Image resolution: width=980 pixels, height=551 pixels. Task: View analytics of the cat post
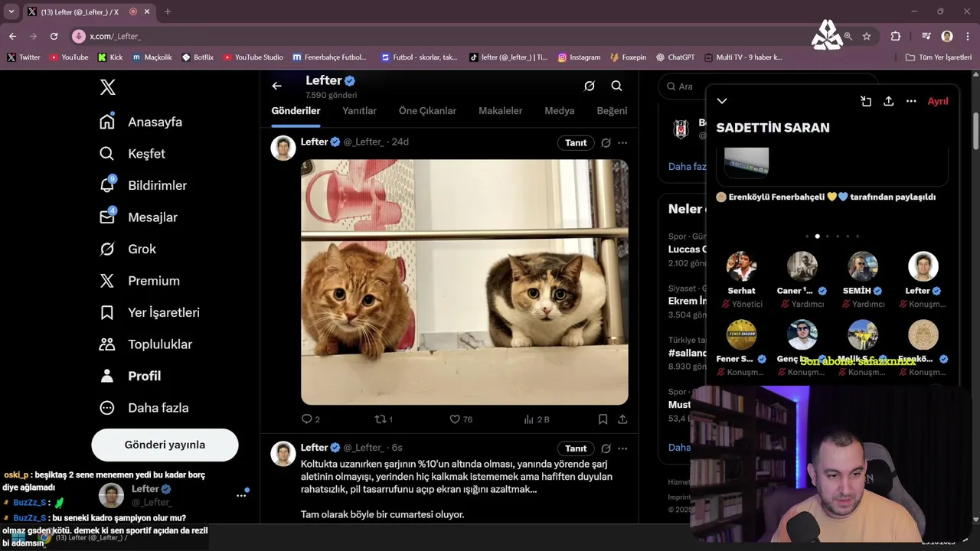pos(537,419)
